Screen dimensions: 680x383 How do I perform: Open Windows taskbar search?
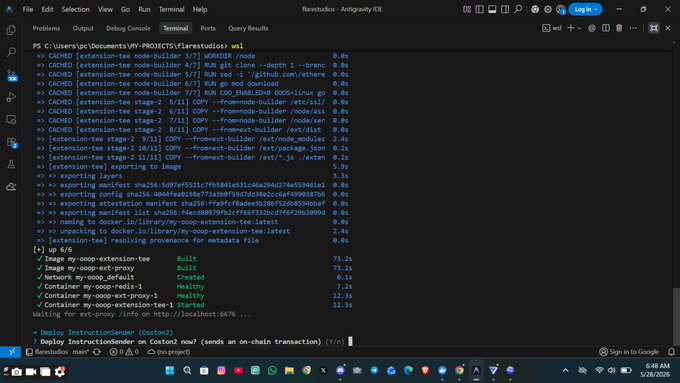click(x=187, y=370)
